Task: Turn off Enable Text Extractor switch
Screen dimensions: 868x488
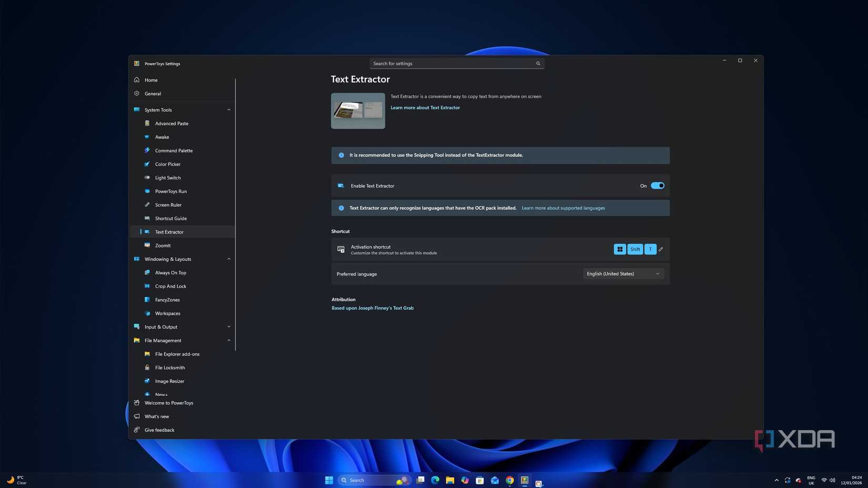Action: point(658,186)
